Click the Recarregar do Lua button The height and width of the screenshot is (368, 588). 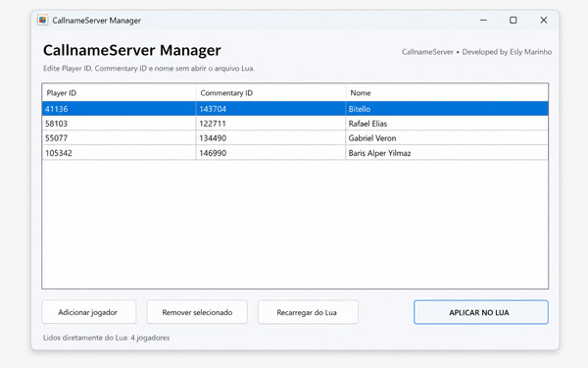coord(308,312)
